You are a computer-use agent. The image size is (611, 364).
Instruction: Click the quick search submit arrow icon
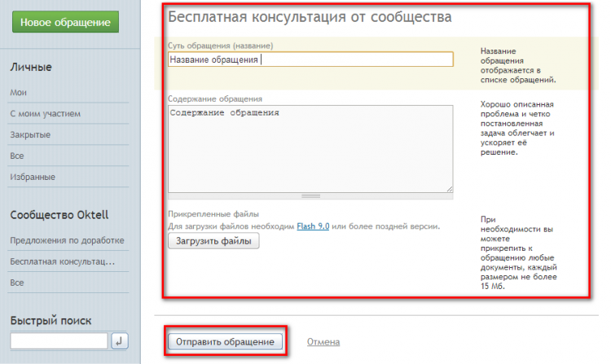(119, 341)
